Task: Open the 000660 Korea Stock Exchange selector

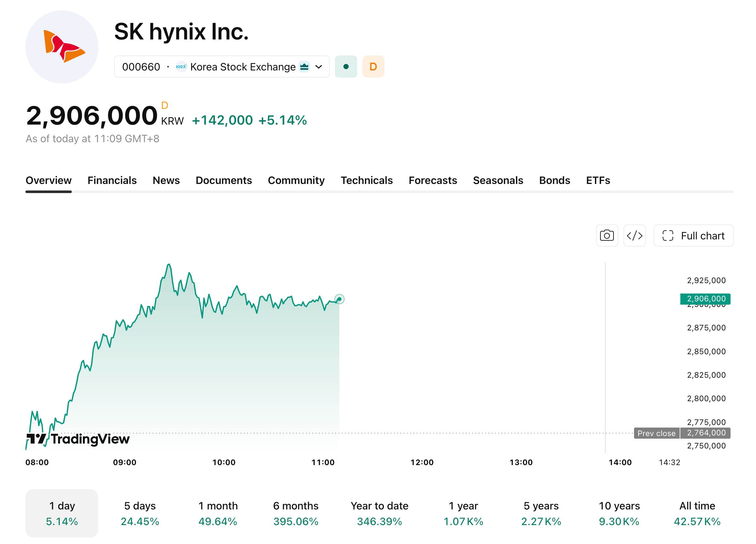Action: (x=222, y=67)
